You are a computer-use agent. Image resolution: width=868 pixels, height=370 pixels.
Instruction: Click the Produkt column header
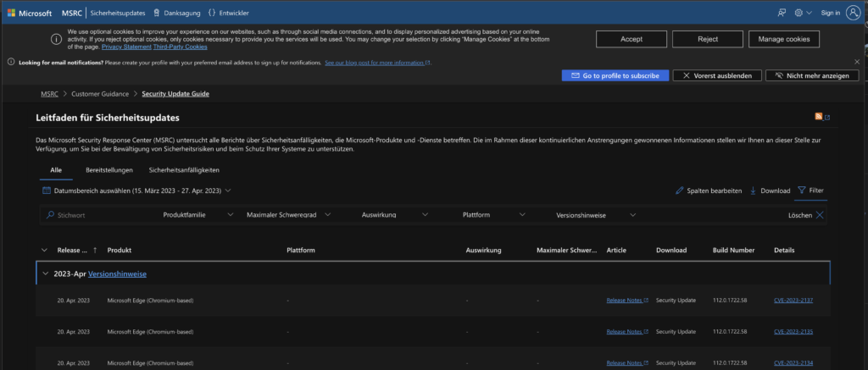click(x=119, y=250)
